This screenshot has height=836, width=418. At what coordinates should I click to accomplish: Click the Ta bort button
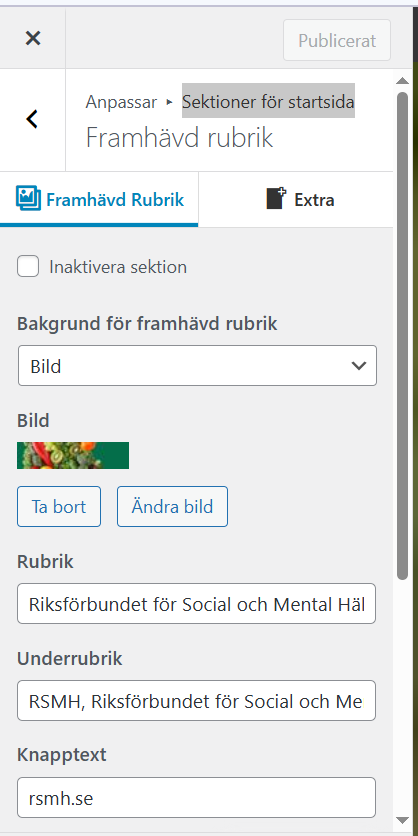59,507
